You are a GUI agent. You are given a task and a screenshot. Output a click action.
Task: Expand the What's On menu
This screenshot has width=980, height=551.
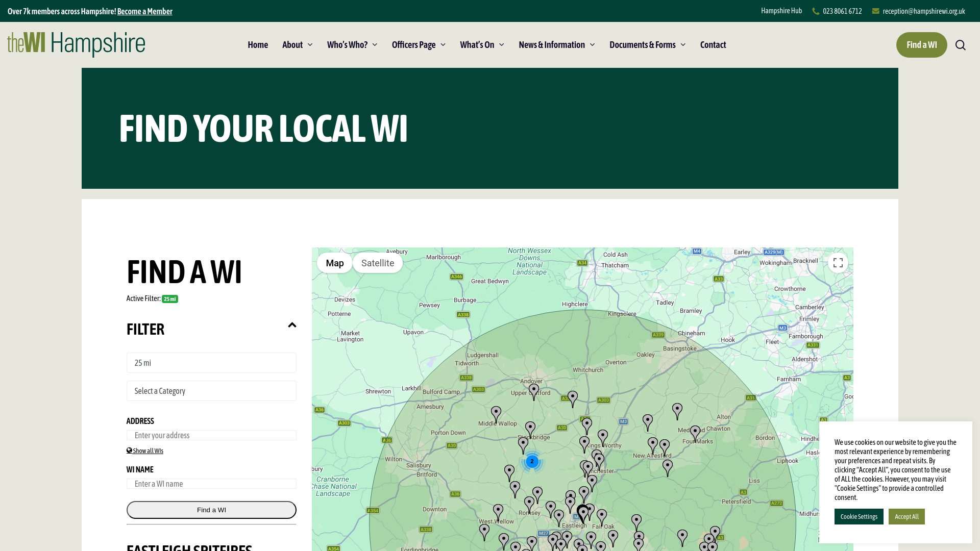pyautogui.click(x=482, y=45)
